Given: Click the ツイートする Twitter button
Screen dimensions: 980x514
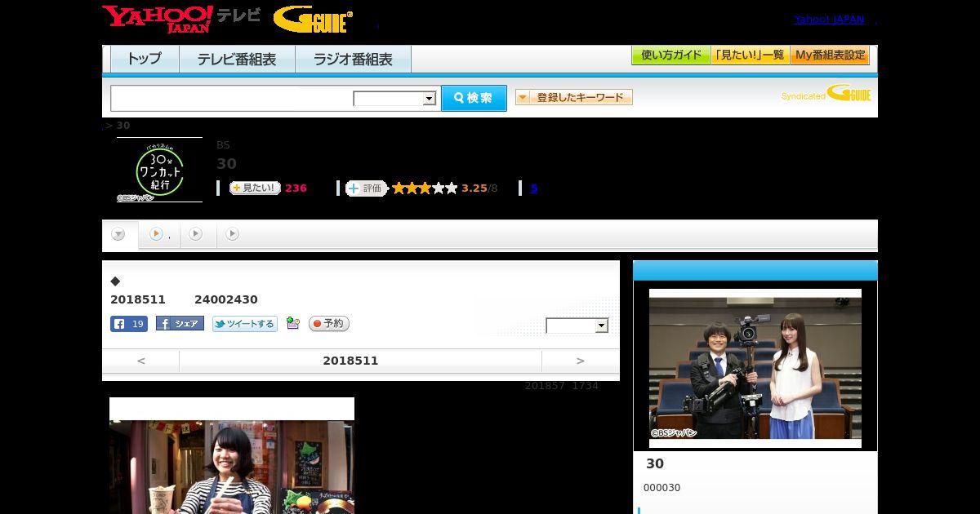Looking at the screenshot, I should tap(245, 324).
